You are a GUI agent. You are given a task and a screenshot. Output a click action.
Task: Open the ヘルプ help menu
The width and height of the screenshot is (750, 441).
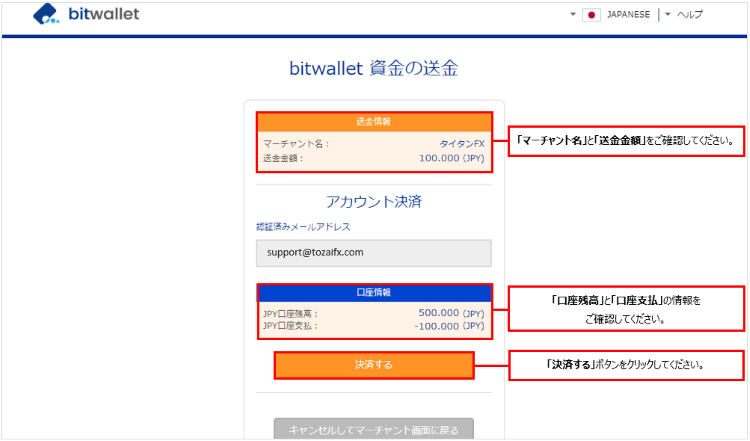coord(690,15)
